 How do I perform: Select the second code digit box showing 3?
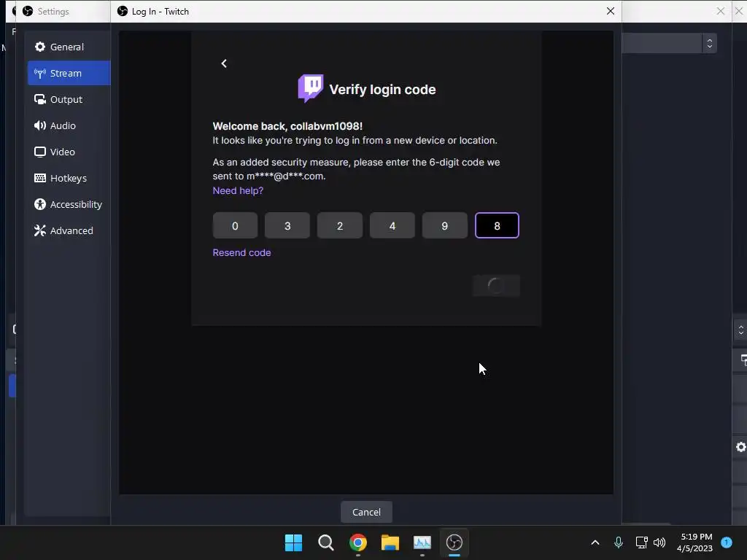tap(287, 226)
